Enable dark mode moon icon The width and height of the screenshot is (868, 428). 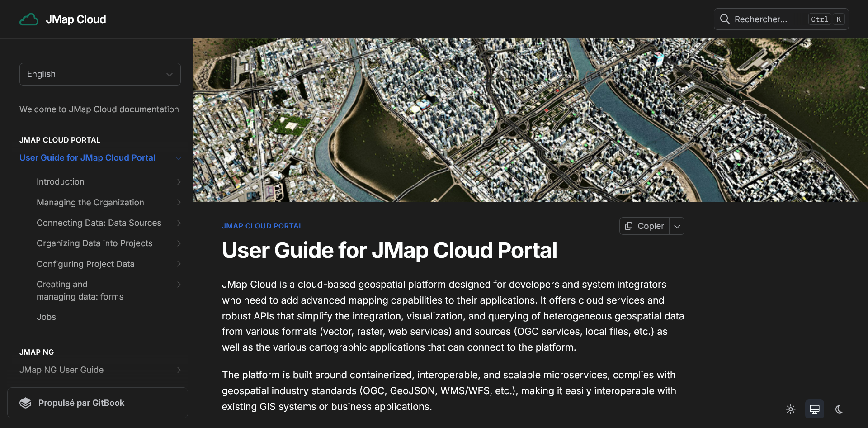coord(839,409)
